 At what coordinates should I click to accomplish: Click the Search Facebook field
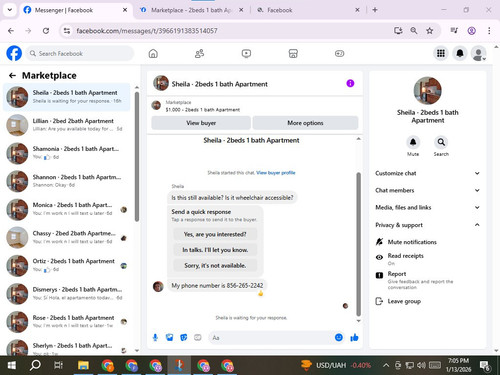pos(80,53)
